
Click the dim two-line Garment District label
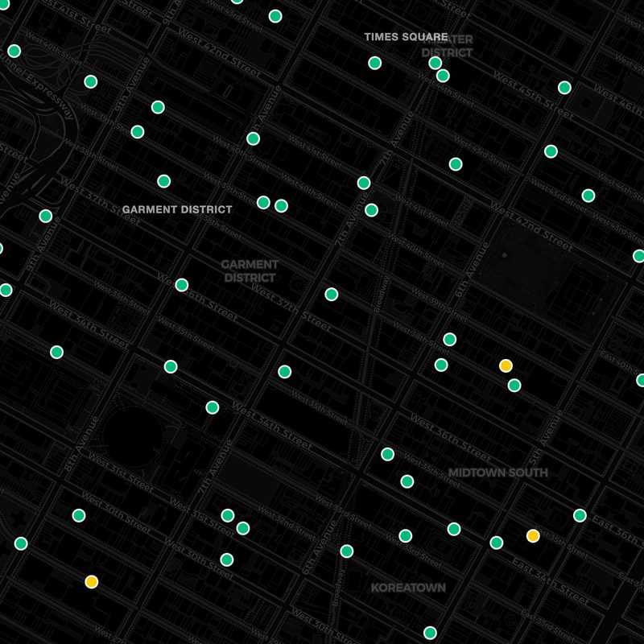pyautogui.click(x=250, y=271)
